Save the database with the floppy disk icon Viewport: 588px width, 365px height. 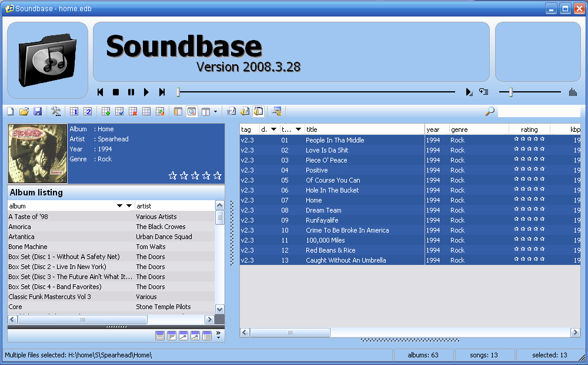click(x=38, y=111)
